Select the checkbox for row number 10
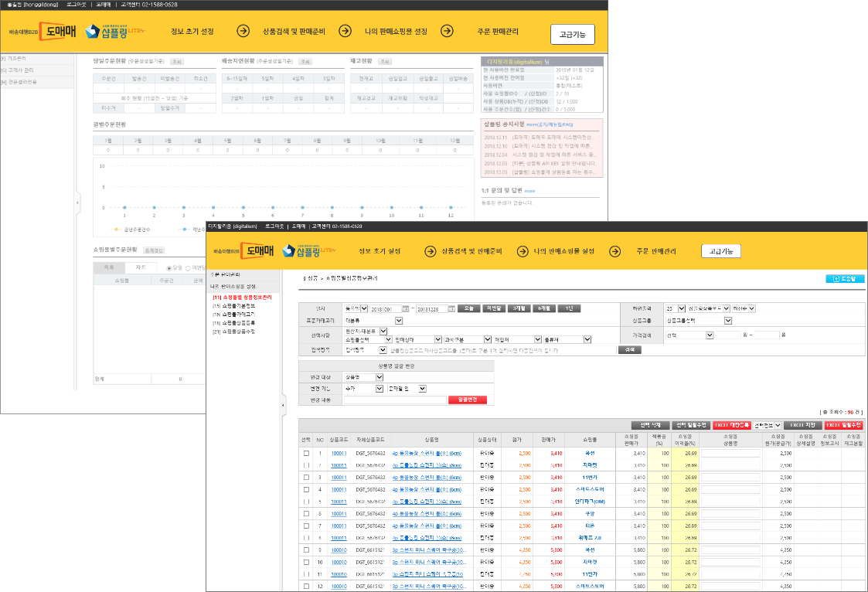The height and width of the screenshot is (592, 868). (x=306, y=562)
